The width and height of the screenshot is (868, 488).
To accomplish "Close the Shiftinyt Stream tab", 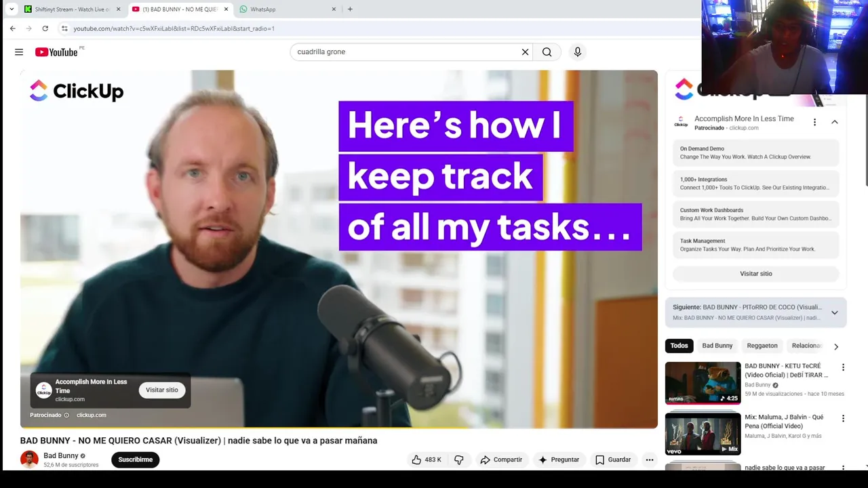I will coord(118,9).
